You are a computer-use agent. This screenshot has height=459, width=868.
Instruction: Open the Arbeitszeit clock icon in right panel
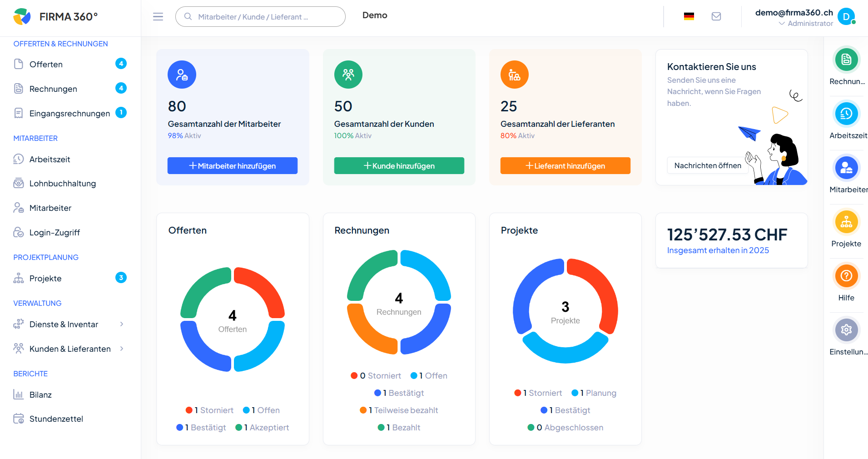click(x=846, y=114)
